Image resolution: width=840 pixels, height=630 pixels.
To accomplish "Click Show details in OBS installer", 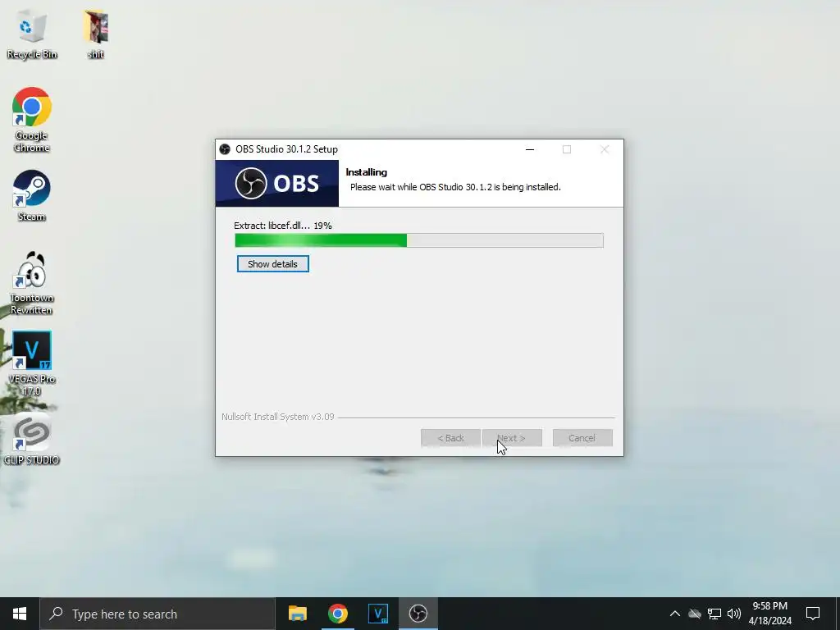I will [272, 264].
